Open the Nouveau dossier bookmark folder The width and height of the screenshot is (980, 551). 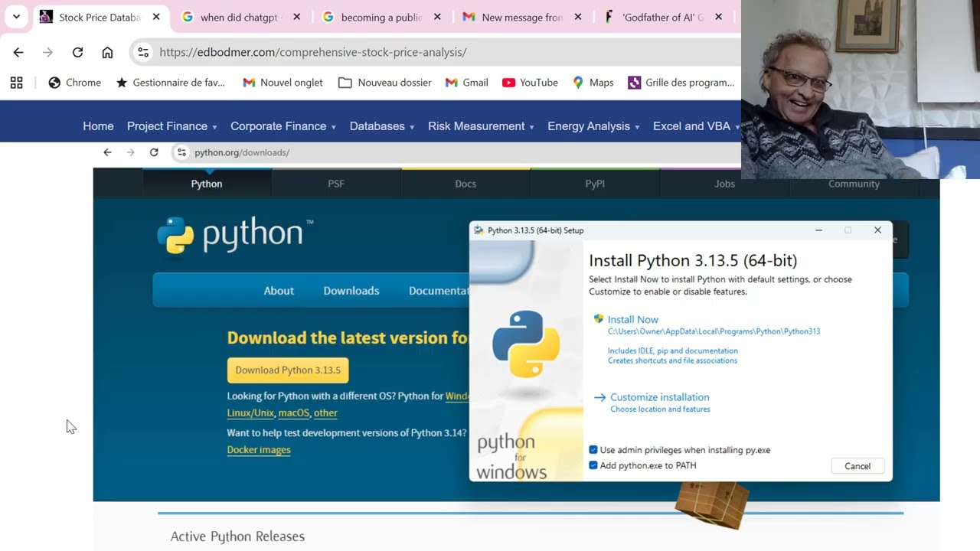384,83
